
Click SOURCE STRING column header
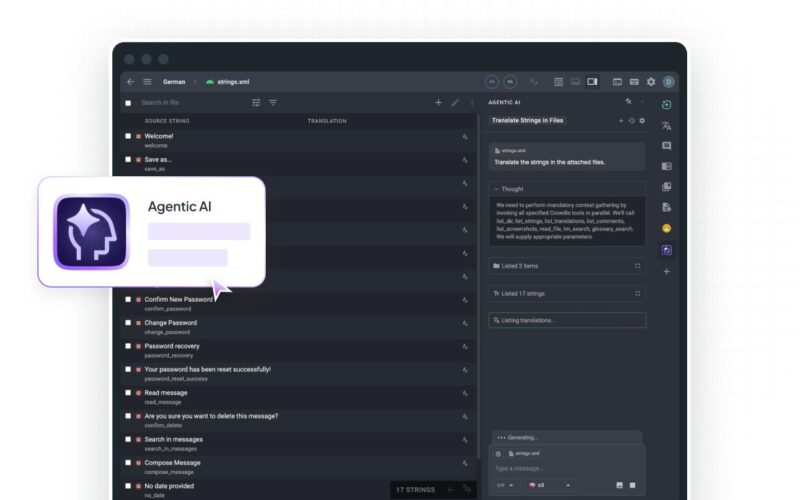pyautogui.click(x=167, y=121)
